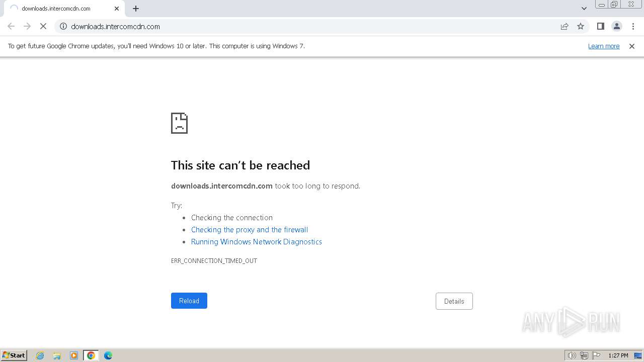This screenshot has width=644, height=362.
Task: Click the 'This site can't be reached' heading
Action: pos(240,165)
